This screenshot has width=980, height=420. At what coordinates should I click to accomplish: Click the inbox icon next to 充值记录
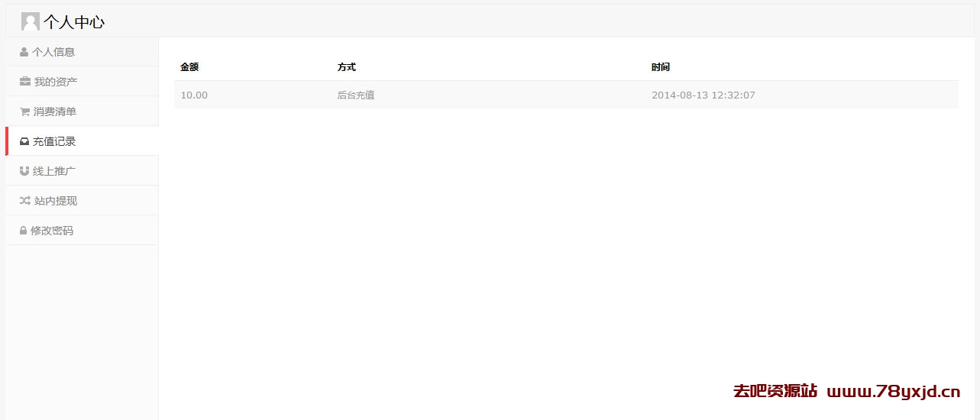pyautogui.click(x=24, y=141)
